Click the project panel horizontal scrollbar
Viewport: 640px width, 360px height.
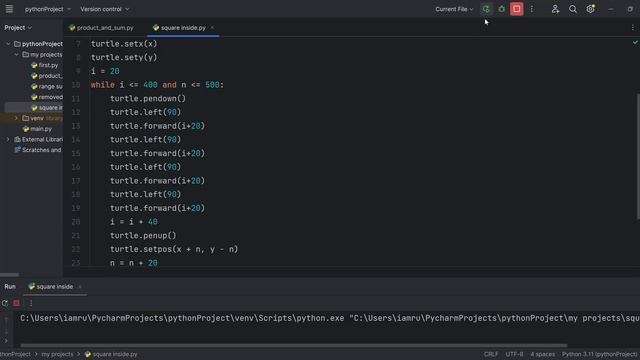coord(10,275)
